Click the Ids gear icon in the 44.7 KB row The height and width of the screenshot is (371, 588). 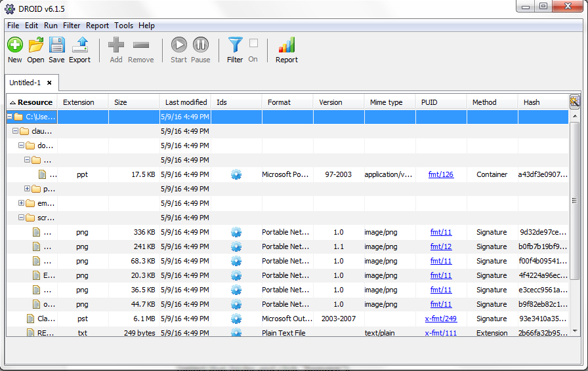click(236, 304)
